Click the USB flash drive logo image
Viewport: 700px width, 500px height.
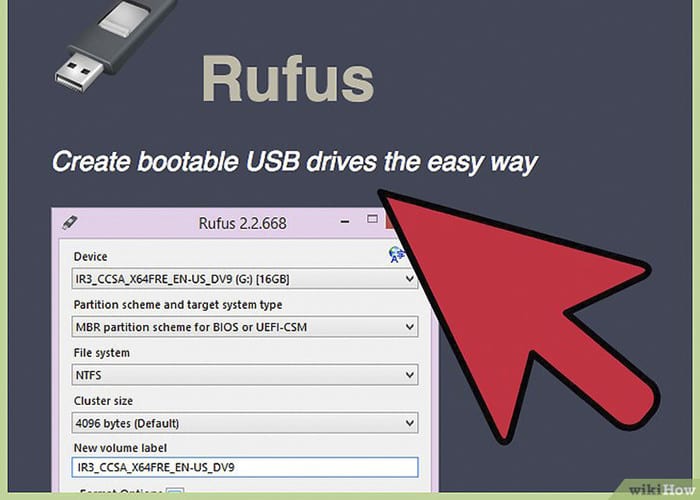pos(116,45)
